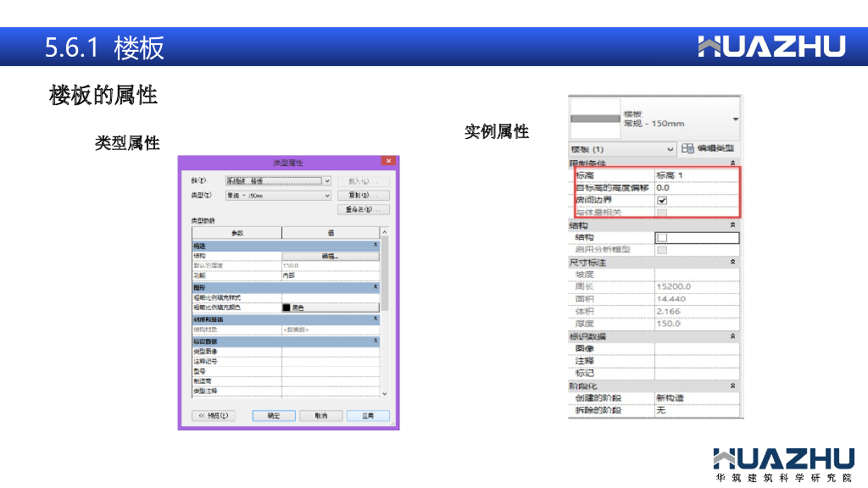Click the 复制 duplicate button
Viewport: 868px width, 488px height.
[x=364, y=195]
